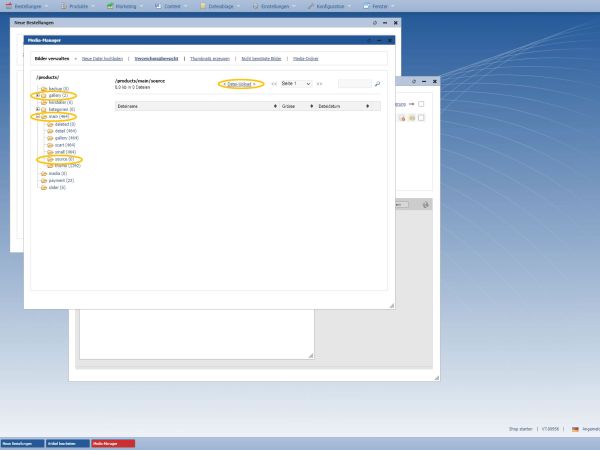Image resolution: width=600 pixels, height=450 pixels.
Task: Click the source folder icon in tree
Action: pyautogui.click(x=49, y=159)
